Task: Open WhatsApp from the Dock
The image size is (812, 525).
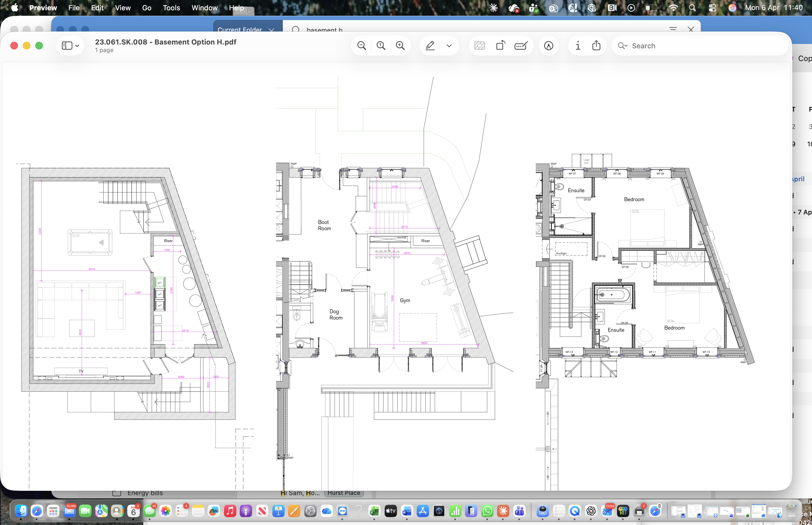Action: [487, 511]
